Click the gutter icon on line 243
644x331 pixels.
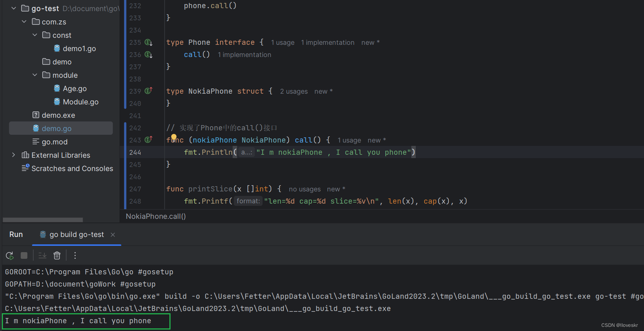click(x=148, y=140)
